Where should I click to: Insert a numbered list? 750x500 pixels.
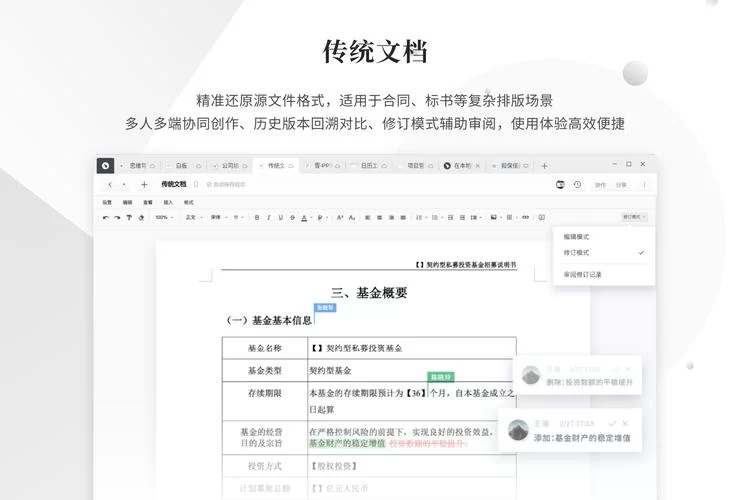click(x=419, y=218)
